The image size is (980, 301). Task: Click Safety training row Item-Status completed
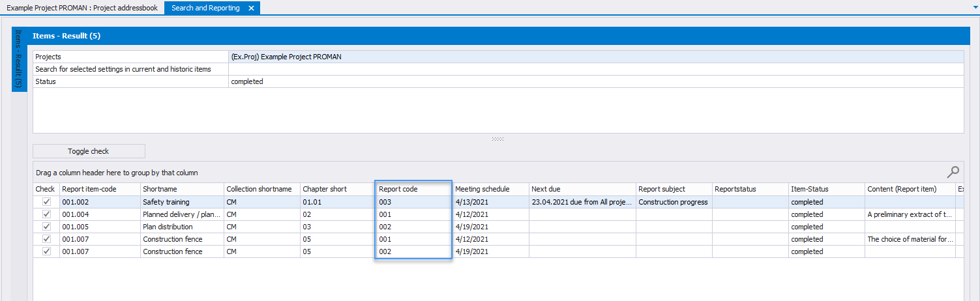click(x=826, y=202)
